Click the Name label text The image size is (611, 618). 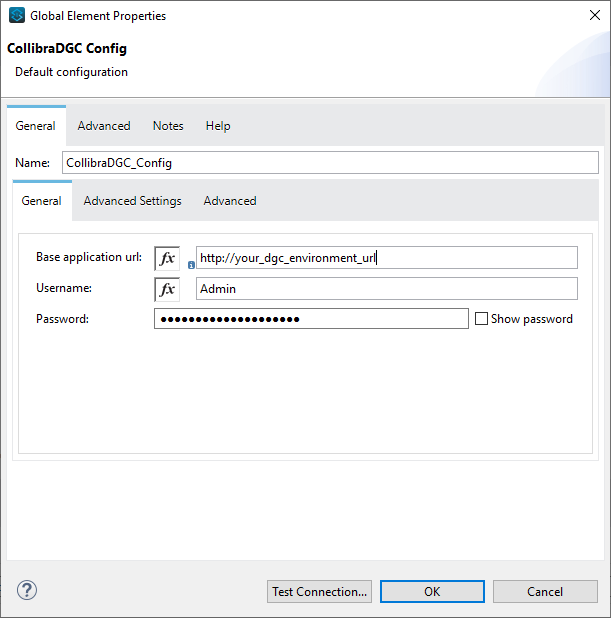pos(32,163)
